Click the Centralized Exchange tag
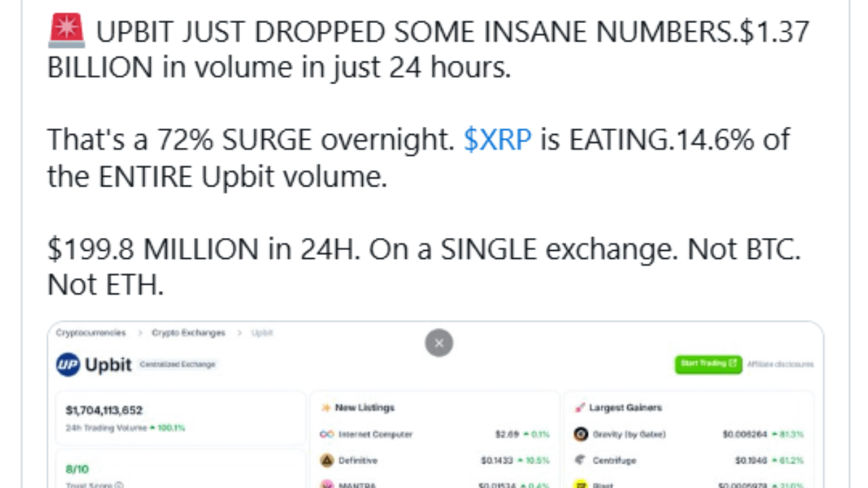Screen dimensions: 868x488 (177, 365)
